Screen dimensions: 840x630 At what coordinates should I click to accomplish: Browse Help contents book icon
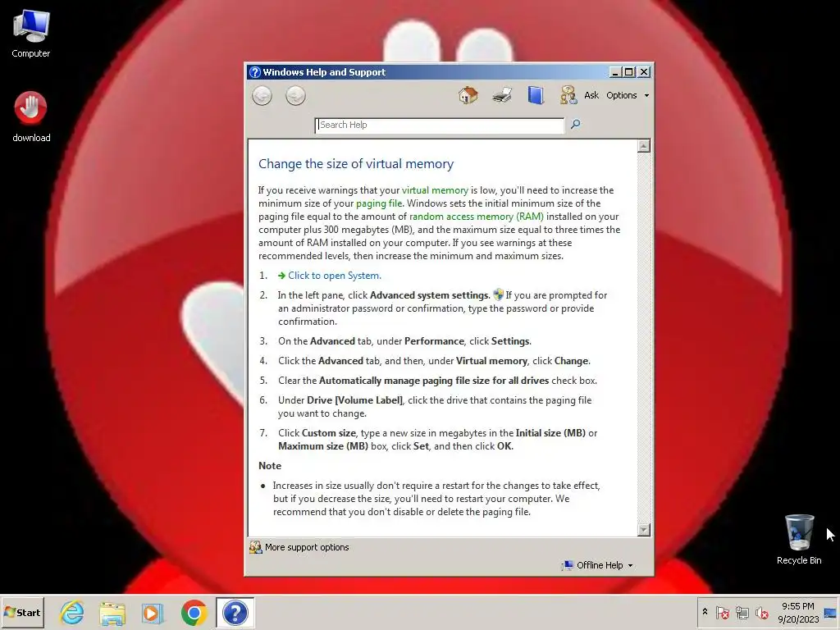535,95
